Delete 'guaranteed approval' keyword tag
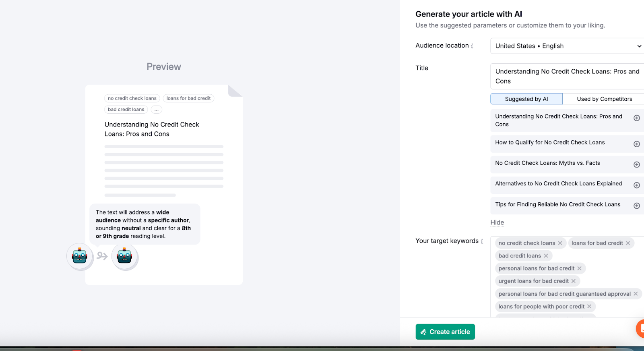This screenshot has width=644, height=351. [x=636, y=294]
